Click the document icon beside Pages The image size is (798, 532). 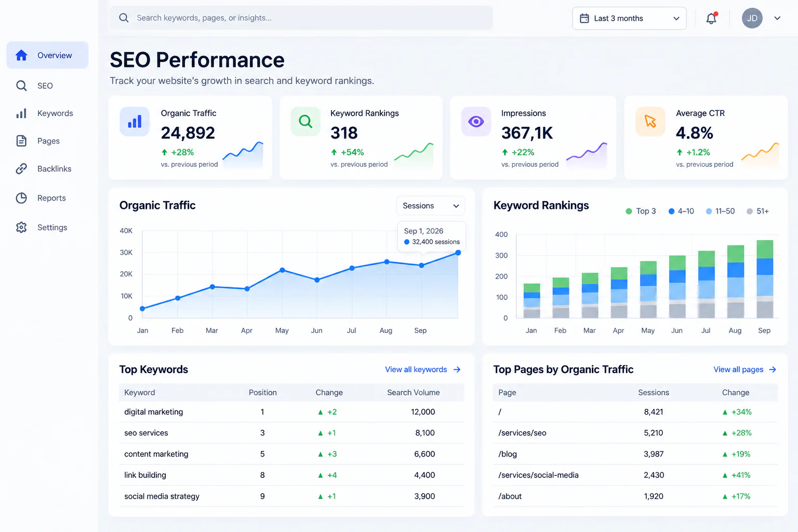point(21,141)
